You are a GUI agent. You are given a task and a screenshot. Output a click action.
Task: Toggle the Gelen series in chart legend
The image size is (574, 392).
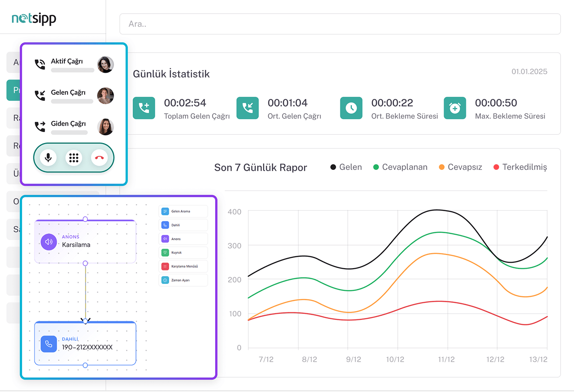point(346,167)
